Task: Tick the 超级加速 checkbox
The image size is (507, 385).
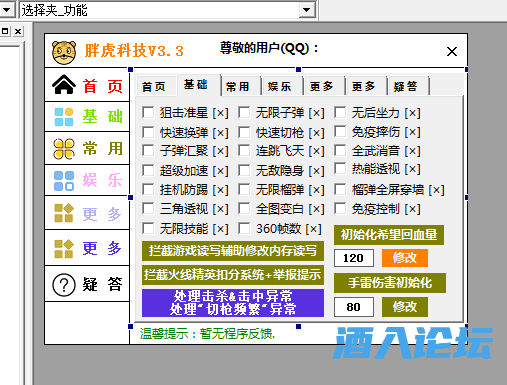Action: [x=148, y=170]
